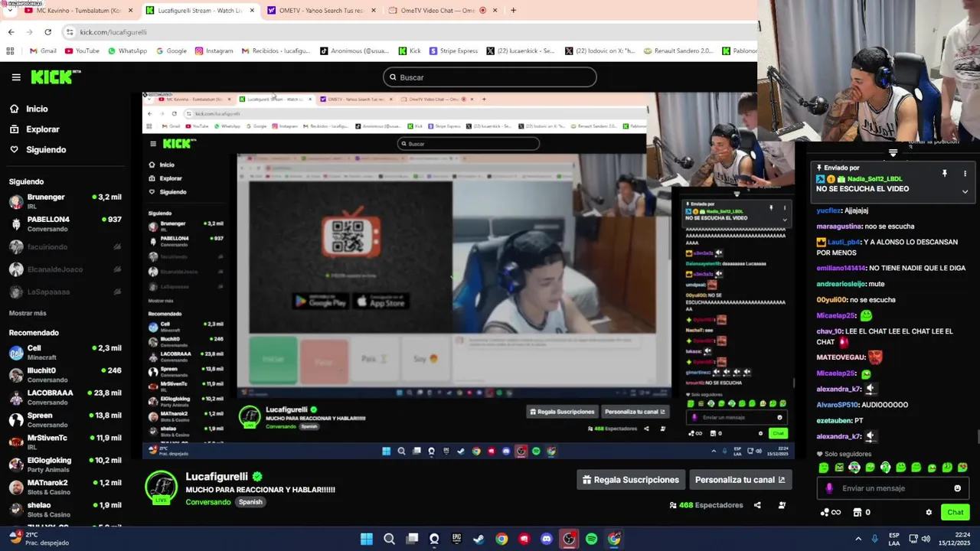980x551 pixels.
Task: Open Brunenger channel in sidebar
Action: (65, 201)
